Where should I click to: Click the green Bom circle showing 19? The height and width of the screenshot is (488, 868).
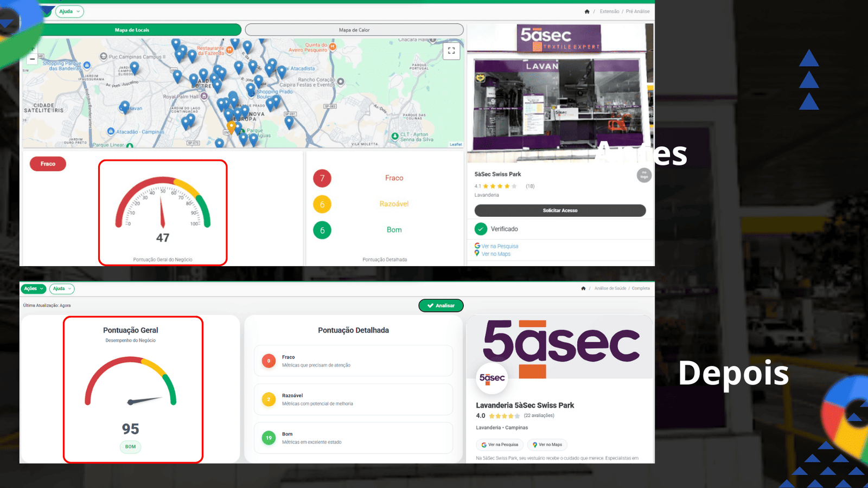pyautogui.click(x=269, y=438)
